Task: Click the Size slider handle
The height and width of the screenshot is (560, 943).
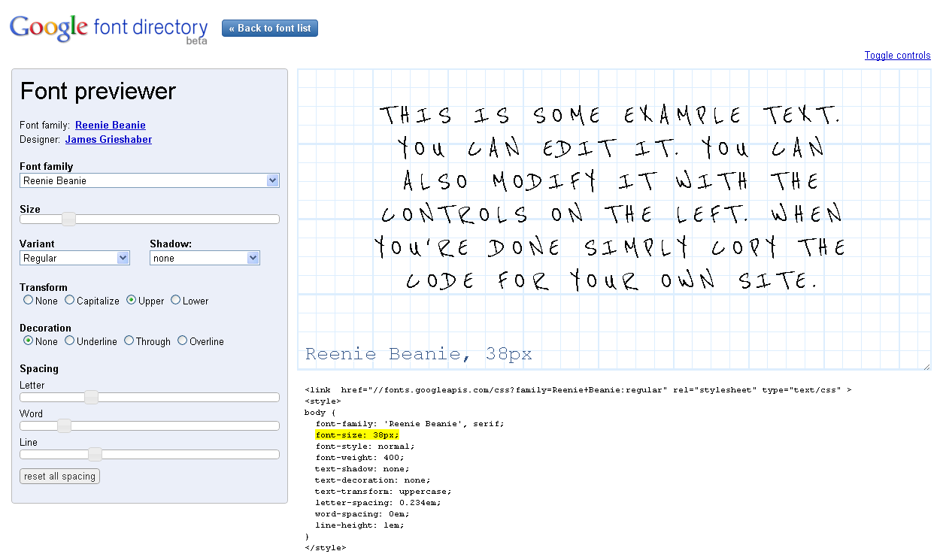Action: click(68, 219)
